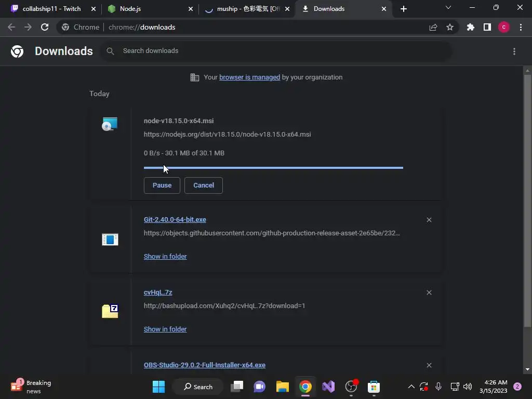The height and width of the screenshot is (399, 532).
Task: Show hidden system tray icons
Action: (411, 387)
